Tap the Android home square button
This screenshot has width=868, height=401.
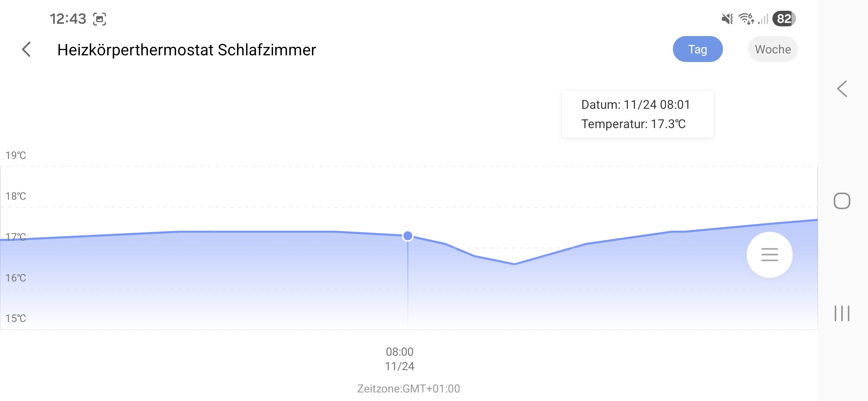pyautogui.click(x=842, y=201)
